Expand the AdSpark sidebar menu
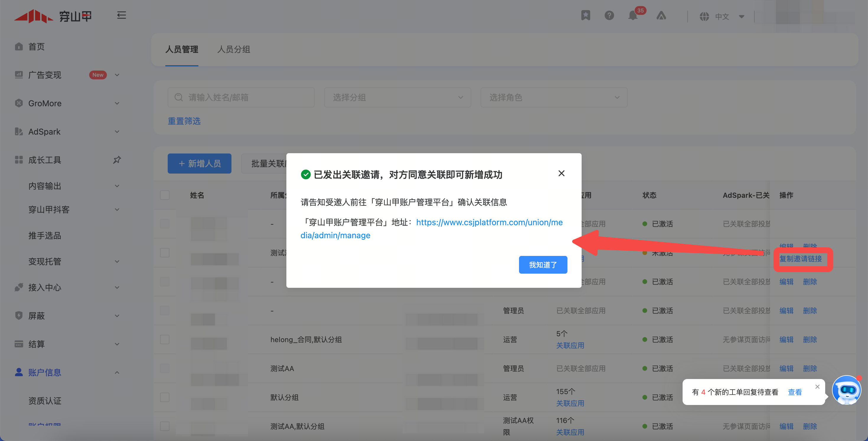 click(x=117, y=131)
